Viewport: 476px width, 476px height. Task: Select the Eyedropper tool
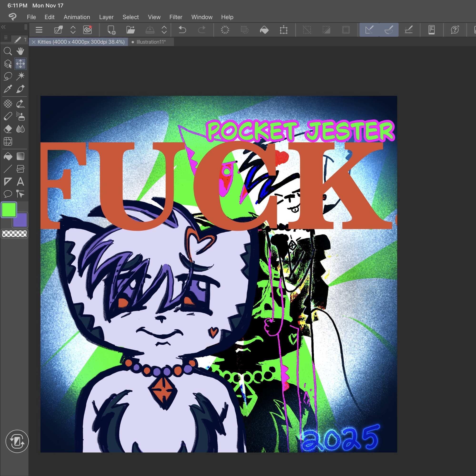pyautogui.click(x=8, y=89)
